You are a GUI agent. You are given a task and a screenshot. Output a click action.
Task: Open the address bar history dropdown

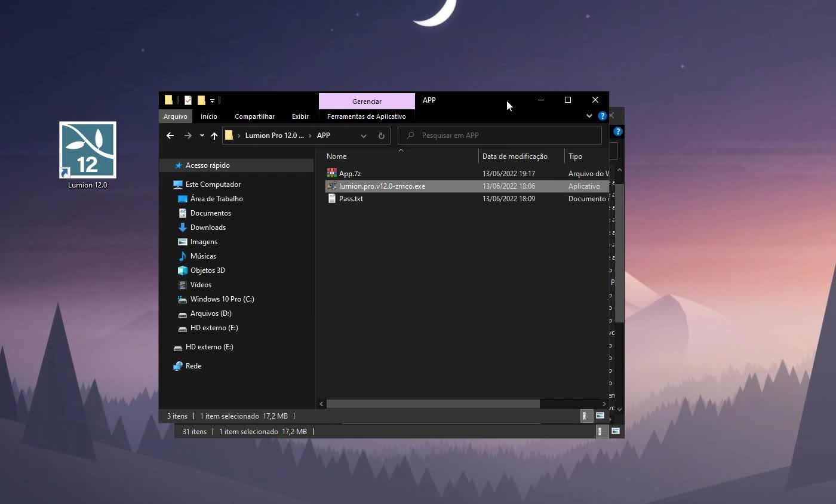point(363,136)
